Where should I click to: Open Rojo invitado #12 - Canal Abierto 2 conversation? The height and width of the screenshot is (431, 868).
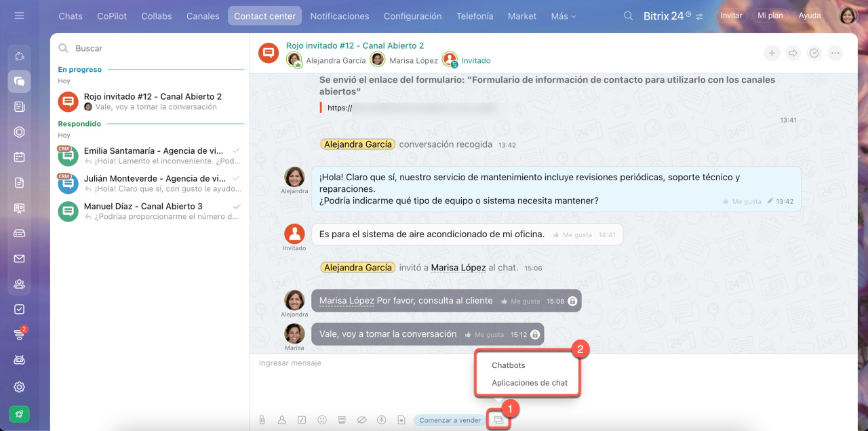(150, 102)
